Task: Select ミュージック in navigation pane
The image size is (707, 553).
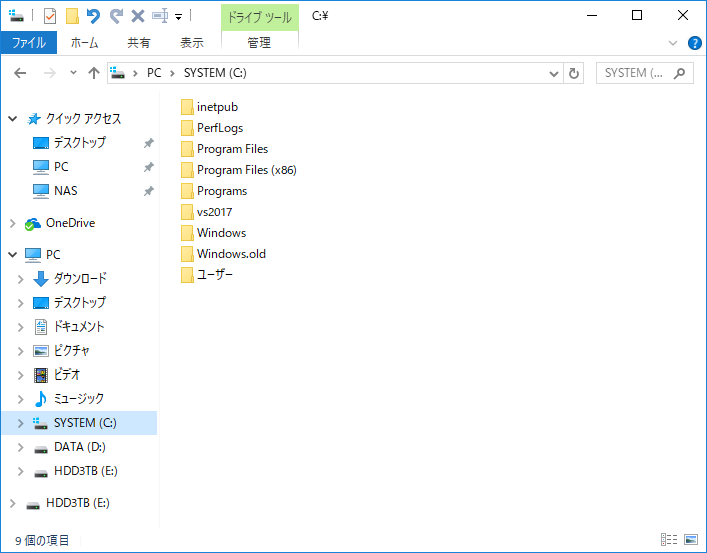Action: 78,399
